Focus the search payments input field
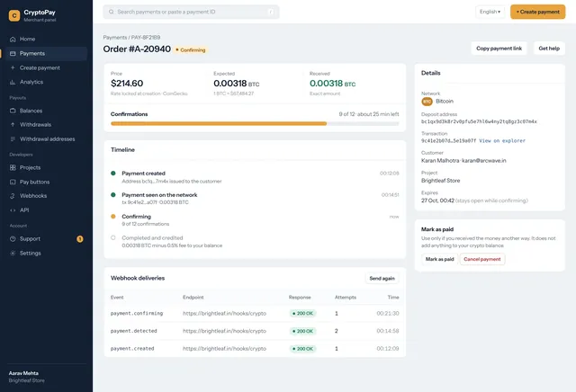The image size is (576, 392). click(x=191, y=12)
